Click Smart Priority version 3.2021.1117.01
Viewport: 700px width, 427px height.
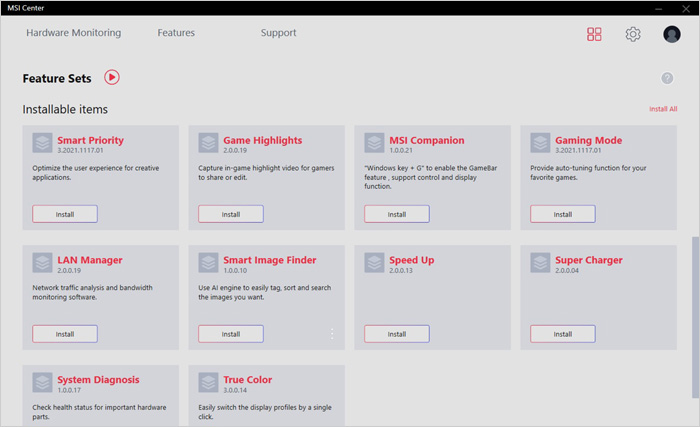point(80,151)
